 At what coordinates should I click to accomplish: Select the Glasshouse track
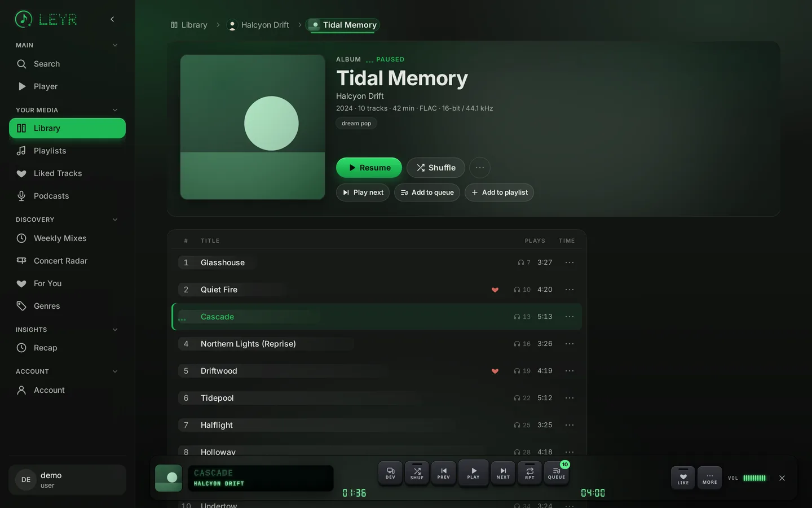tap(377, 262)
